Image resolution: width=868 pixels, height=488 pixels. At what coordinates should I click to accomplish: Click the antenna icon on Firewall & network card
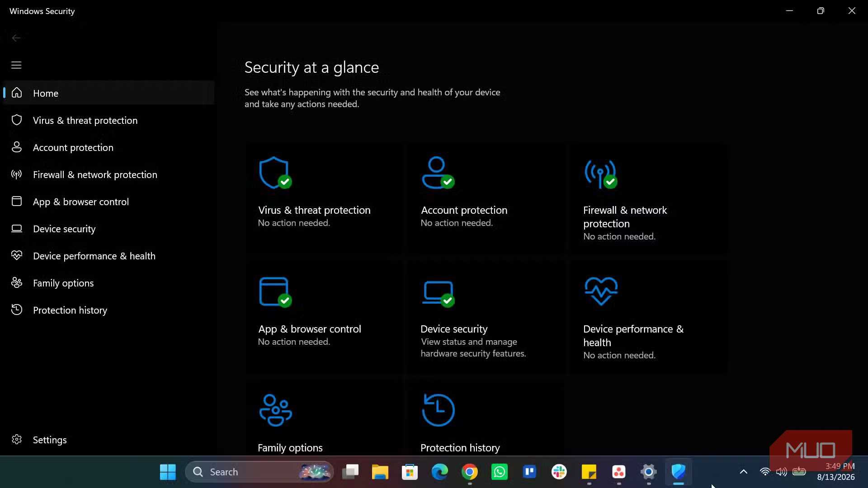pyautogui.click(x=600, y=174)
